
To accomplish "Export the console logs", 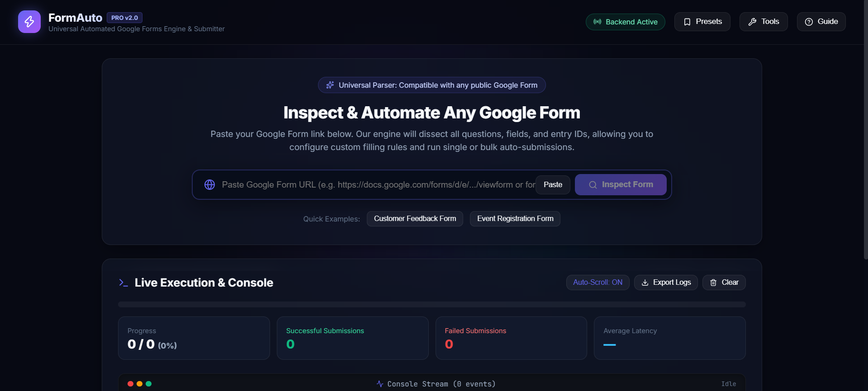I will pyautogui.click(x=666, y=283).
